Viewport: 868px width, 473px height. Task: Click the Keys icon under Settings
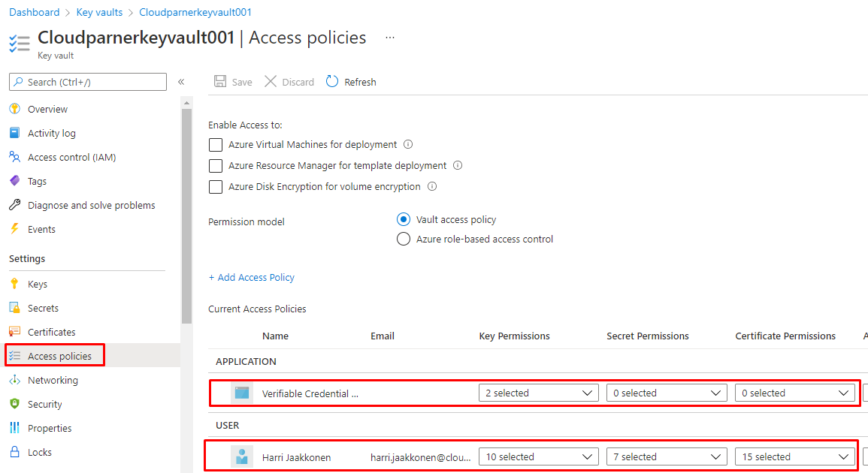click(14, 284)
